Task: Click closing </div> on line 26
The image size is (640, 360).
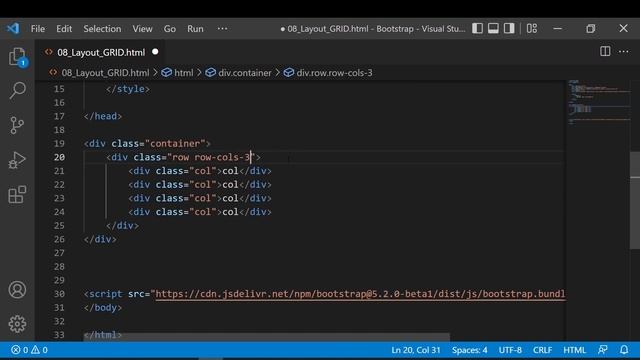Action: pos(100,239)
